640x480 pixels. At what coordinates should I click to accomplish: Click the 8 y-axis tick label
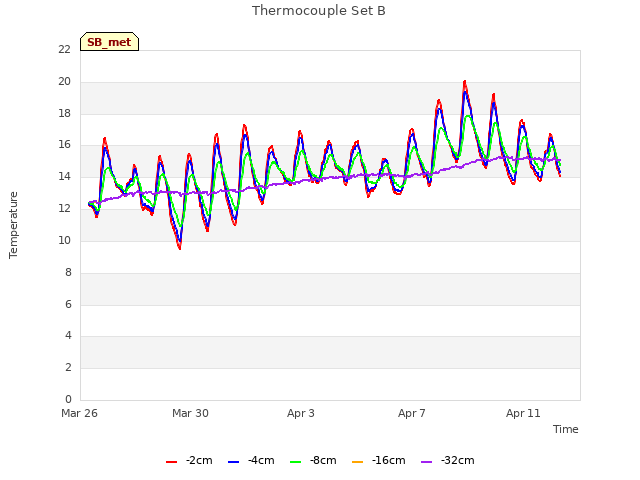[x=68, y=272]
